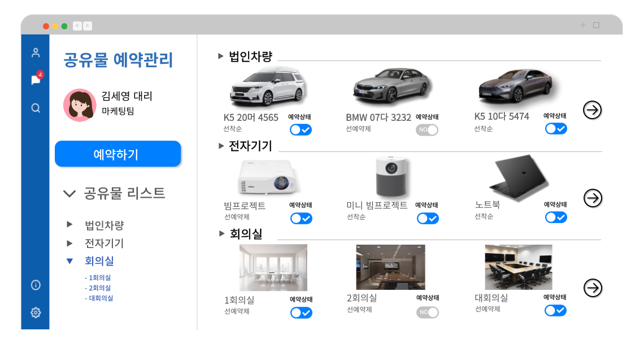Select 대회의실 in sidebar submenu
Viewport: 644px width, 339px height.
(101, 298)
